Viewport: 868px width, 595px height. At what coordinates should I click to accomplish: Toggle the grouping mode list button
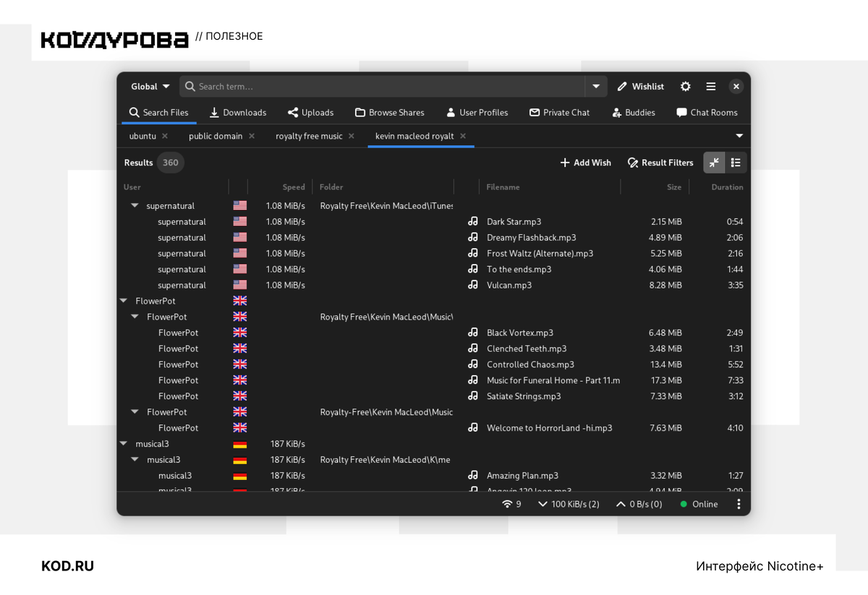click(x=736, y=163)
